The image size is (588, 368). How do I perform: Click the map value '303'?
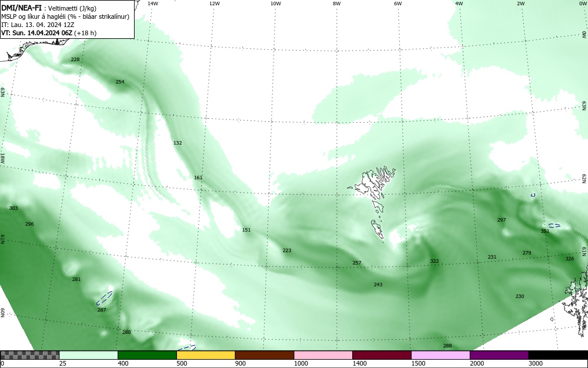click(13, 208)
